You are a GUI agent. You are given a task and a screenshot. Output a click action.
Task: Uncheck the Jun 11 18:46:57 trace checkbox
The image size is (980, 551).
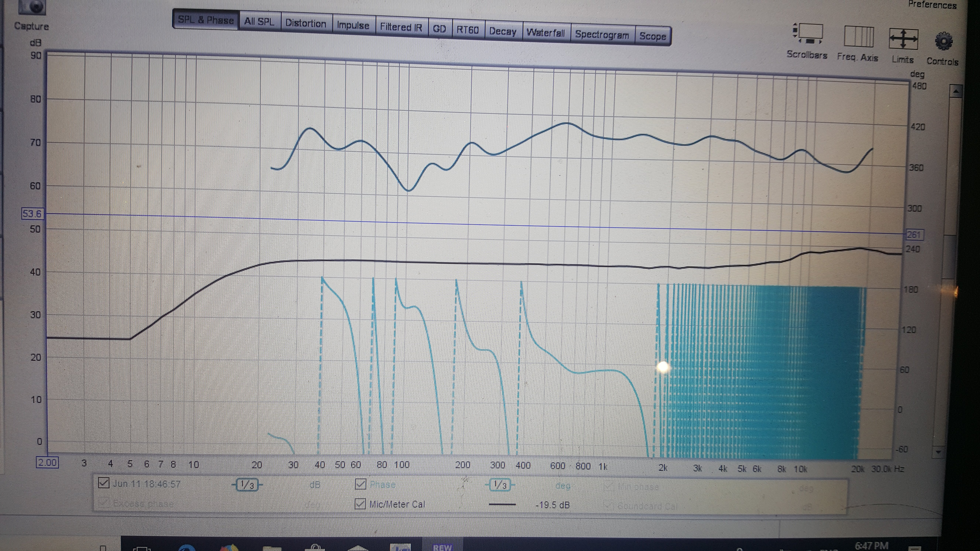tap(103, 483)
